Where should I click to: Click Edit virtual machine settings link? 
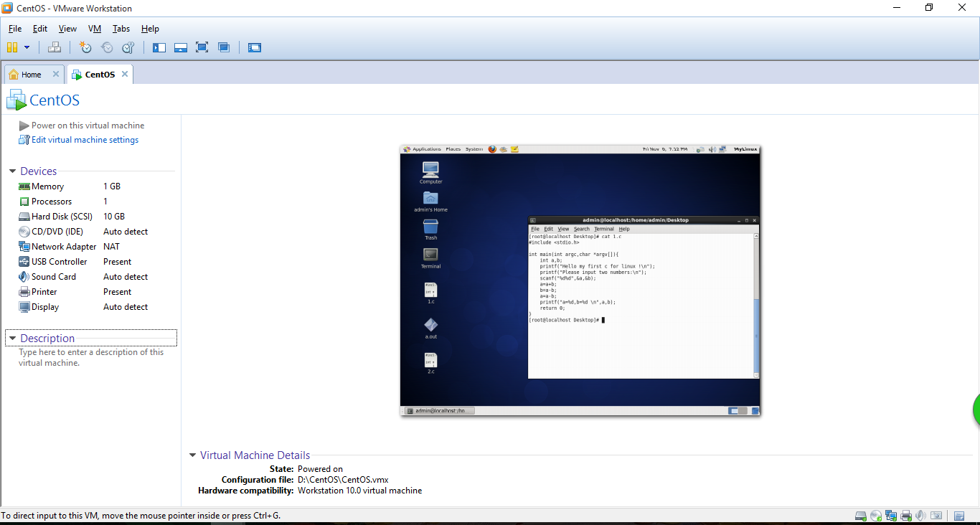79,140
